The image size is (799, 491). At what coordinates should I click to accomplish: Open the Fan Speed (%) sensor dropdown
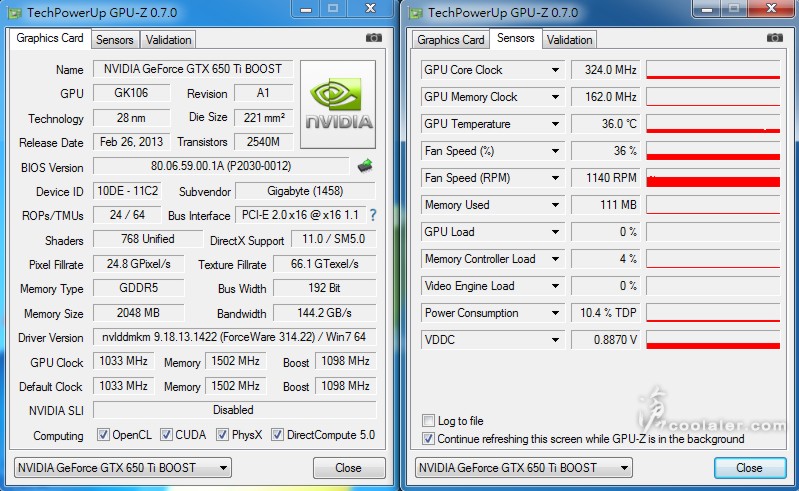555,151
